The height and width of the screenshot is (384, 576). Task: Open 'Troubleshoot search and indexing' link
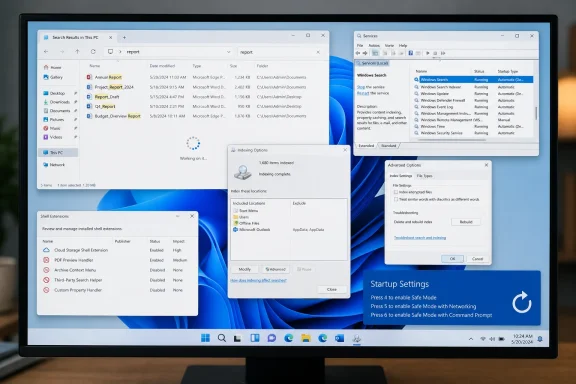[x=420, y=238]
